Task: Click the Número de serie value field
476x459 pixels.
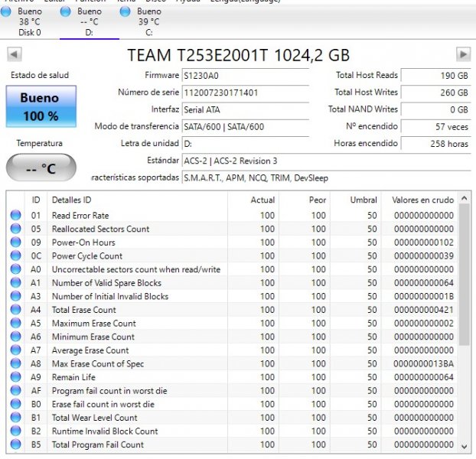Action: (245, 93)
